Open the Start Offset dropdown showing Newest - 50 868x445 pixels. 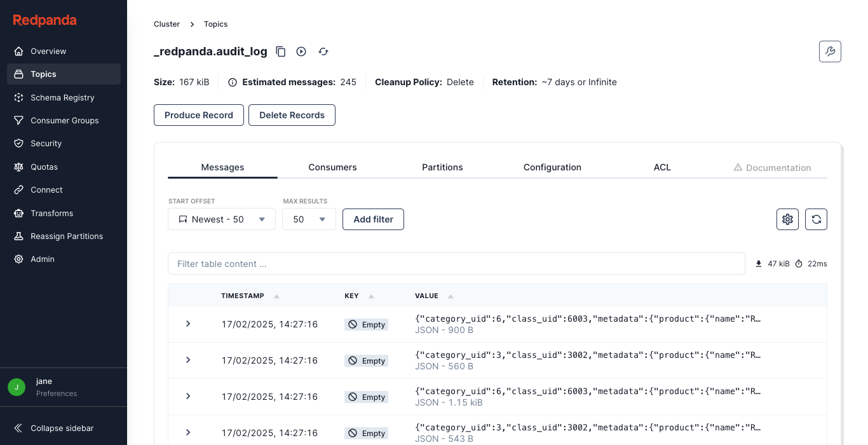pos(221,219)
